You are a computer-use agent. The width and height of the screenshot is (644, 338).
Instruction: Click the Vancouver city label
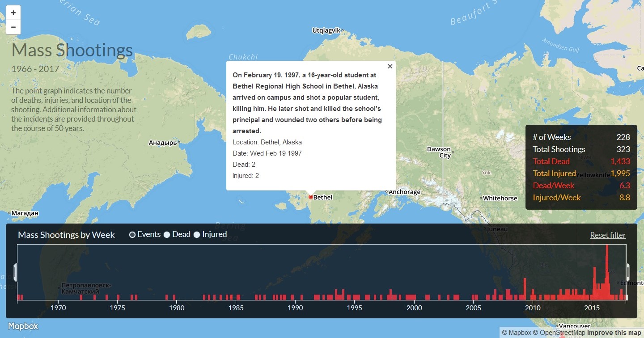575,326
